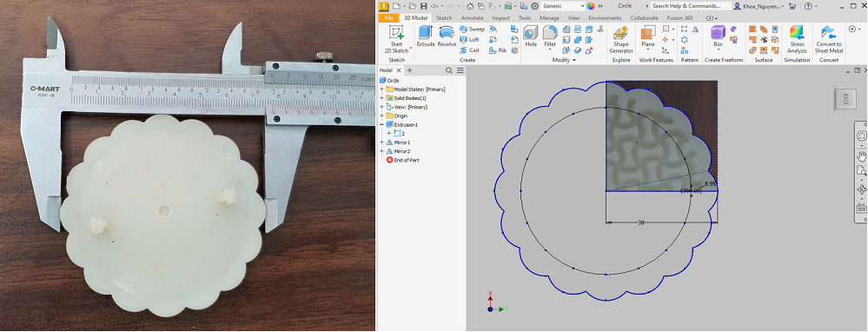This screenshot has width=868, height=332.
Task: Open the Collaborate tab
Action: pos(645,17)
